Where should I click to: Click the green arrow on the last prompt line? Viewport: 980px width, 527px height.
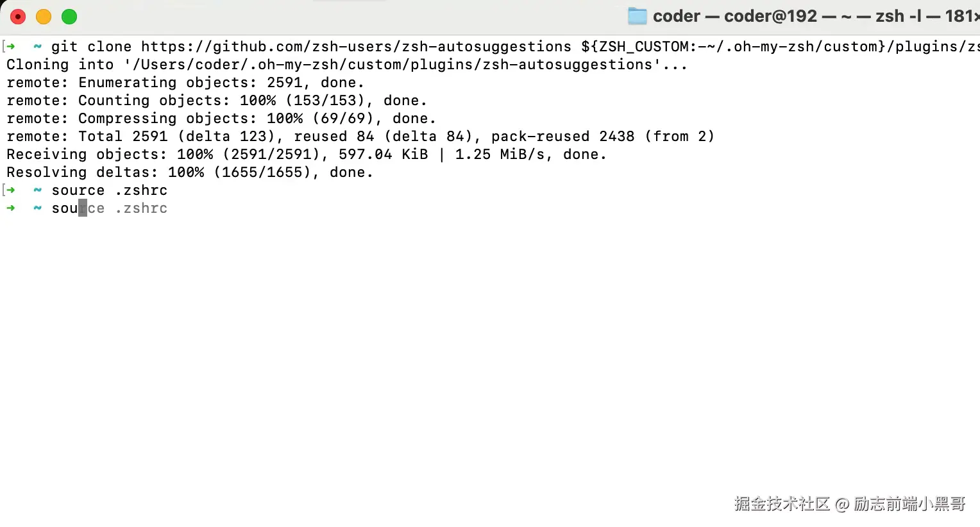[x=11, y=208]
